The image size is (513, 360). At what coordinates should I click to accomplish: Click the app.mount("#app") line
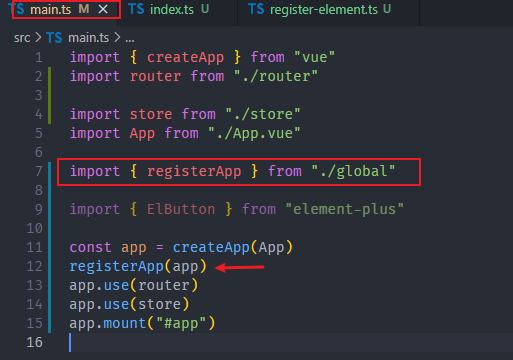tap(142, 323)
